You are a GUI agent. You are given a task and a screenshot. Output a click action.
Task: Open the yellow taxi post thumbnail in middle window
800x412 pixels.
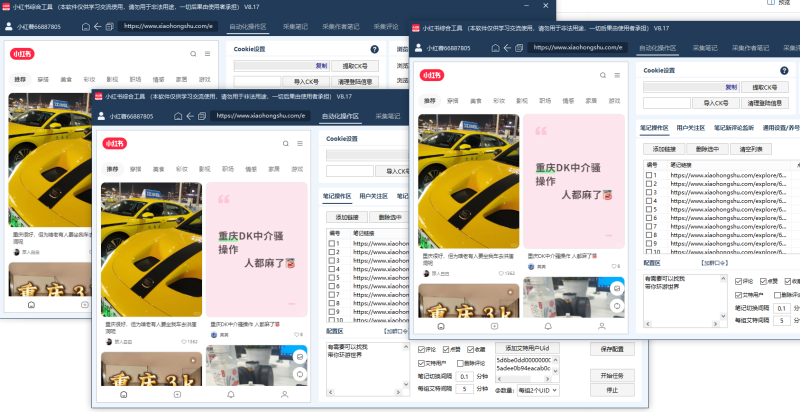pos(152,250)
